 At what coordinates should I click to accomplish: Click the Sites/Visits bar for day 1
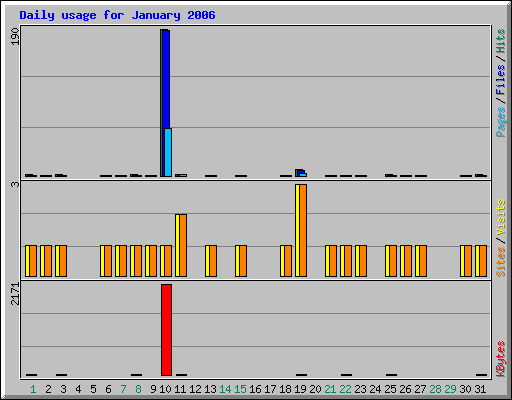31,261
